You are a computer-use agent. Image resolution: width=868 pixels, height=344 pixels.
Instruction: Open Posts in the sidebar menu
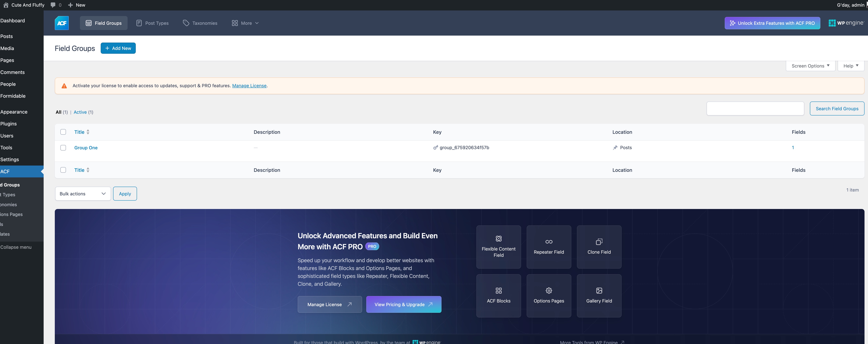[22, 36]
